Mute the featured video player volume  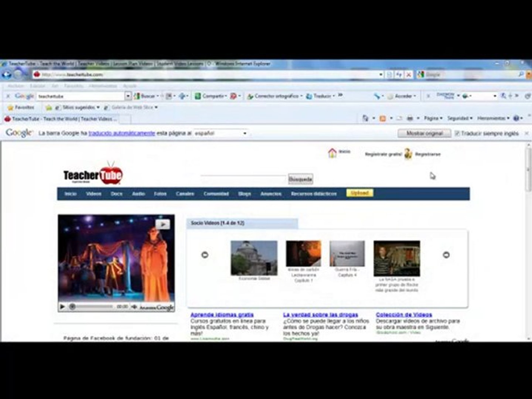tap(134, 307)
